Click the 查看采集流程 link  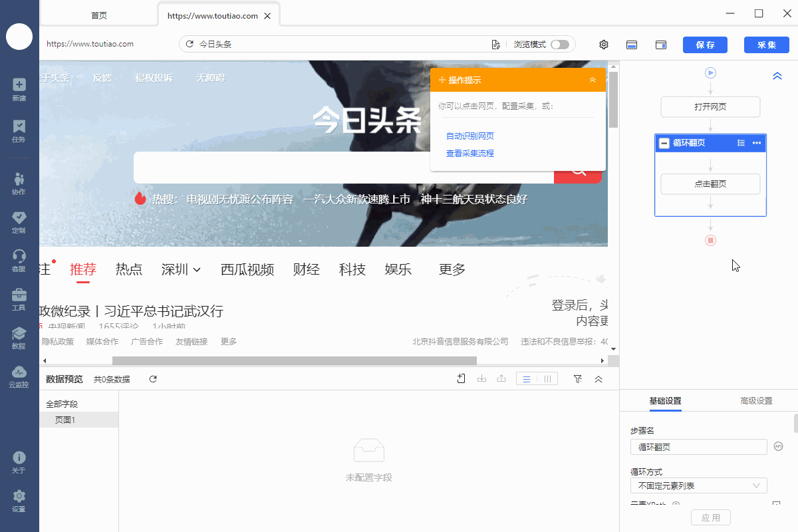pos(470,154)
